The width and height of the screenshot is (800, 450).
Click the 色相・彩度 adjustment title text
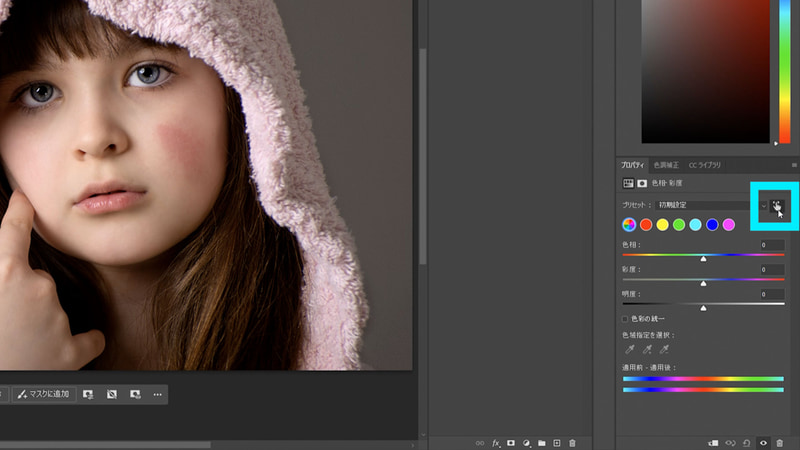667,183
